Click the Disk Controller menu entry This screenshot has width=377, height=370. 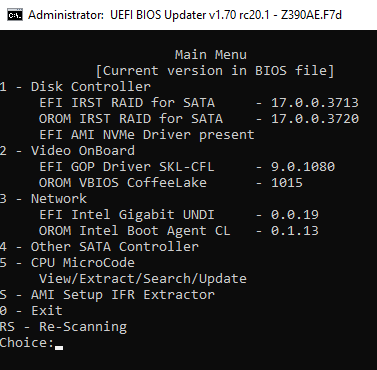point(75,87)
